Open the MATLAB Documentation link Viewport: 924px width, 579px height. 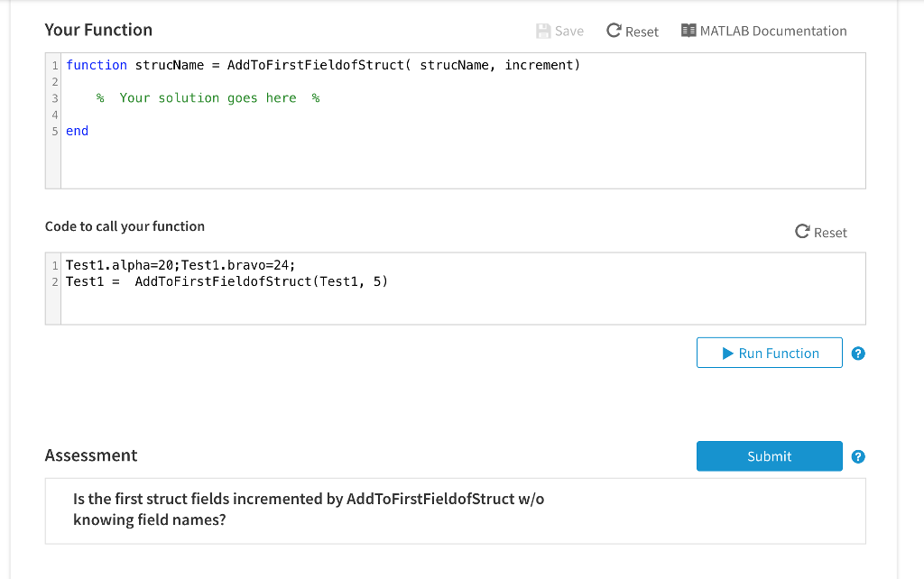773,31
